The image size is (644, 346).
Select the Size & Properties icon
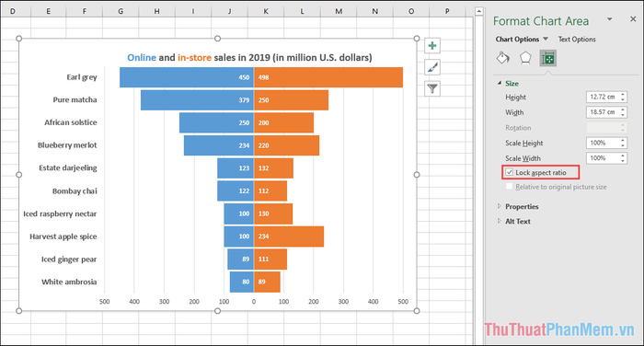tap(548, 58)
